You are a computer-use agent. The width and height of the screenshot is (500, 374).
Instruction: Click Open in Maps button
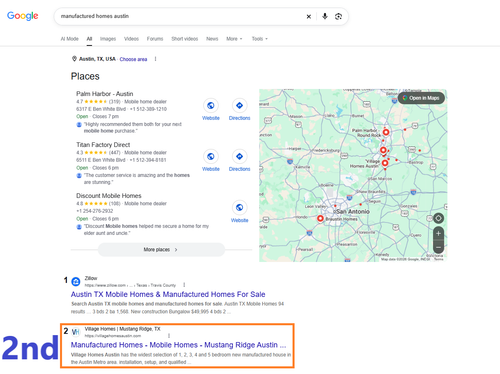pos(421,98)
